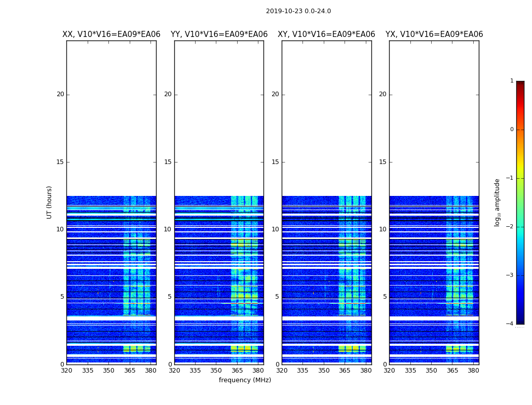
Task: Click the YX spectrogram panel title
Action: tap(434, 34)
